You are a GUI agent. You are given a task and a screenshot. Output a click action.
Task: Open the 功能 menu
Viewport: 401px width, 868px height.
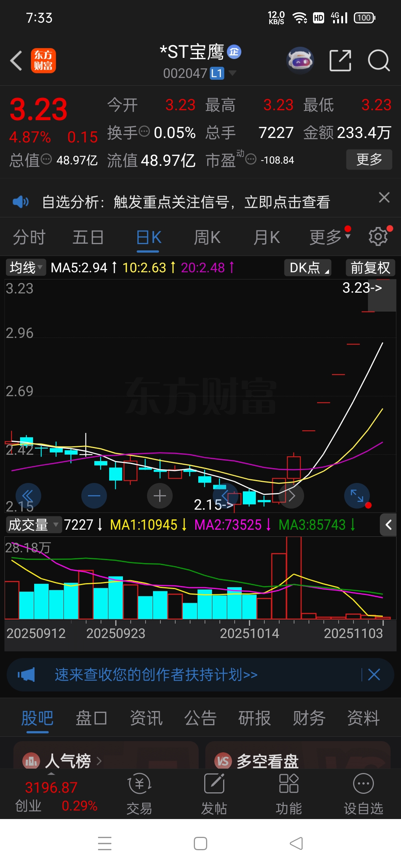(x=289, y=794)
